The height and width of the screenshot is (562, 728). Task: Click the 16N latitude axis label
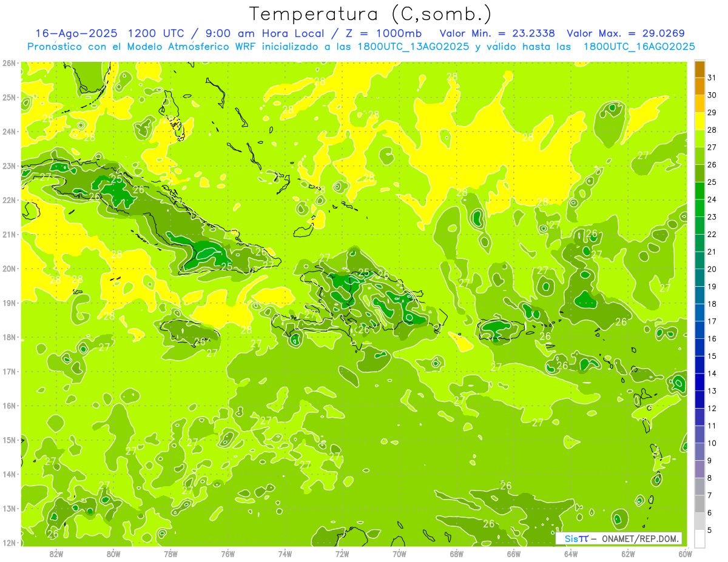pos(9,406)
